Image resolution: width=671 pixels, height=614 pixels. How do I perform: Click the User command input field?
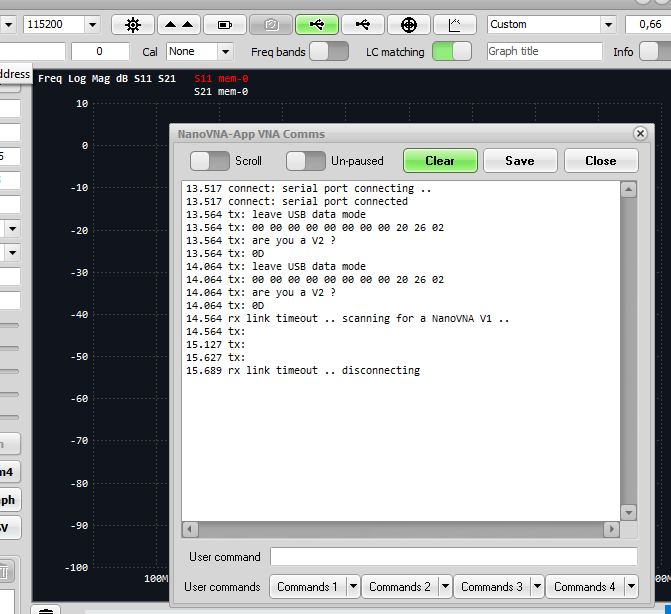[454, 557]
